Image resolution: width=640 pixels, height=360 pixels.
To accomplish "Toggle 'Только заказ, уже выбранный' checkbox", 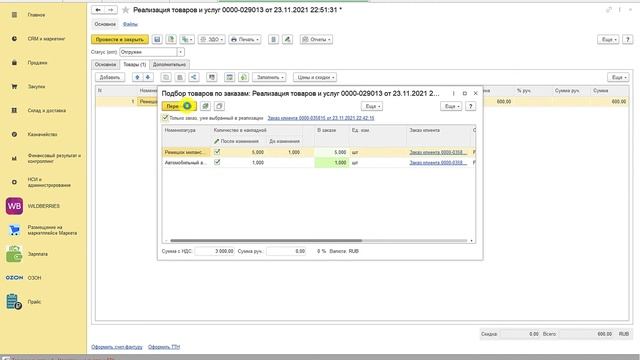I will pos(165,118).
